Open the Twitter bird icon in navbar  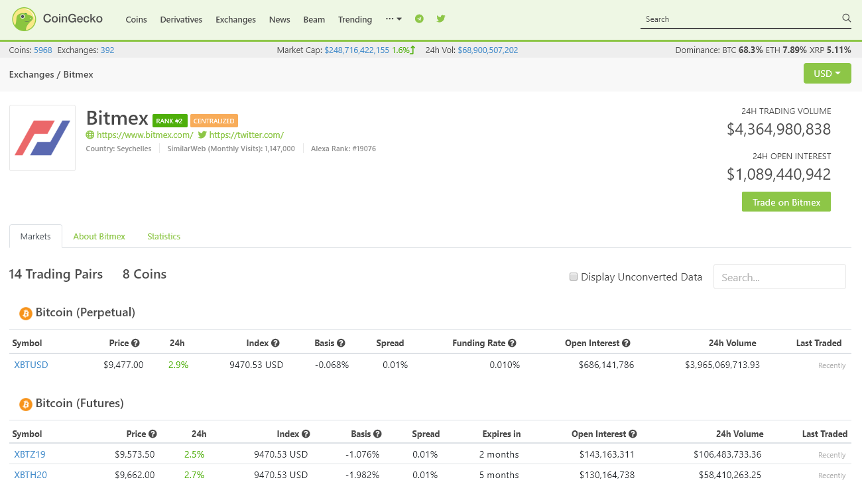(x=441, y=19)
